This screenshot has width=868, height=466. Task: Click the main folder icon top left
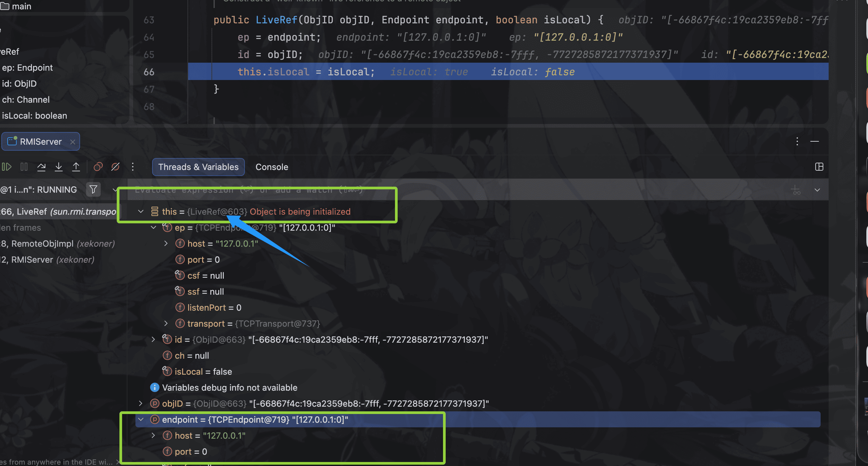[5, 6]
